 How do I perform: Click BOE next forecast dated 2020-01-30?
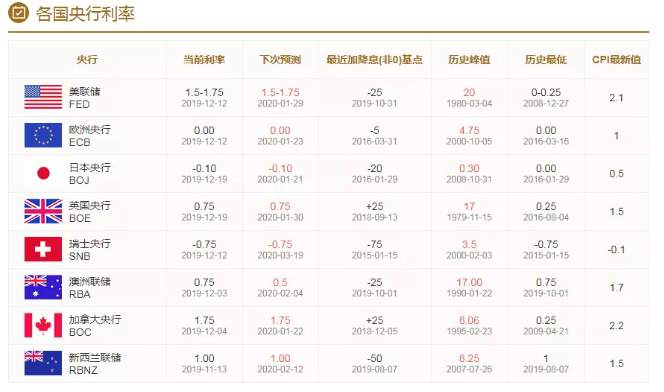[x=280, y=211]
